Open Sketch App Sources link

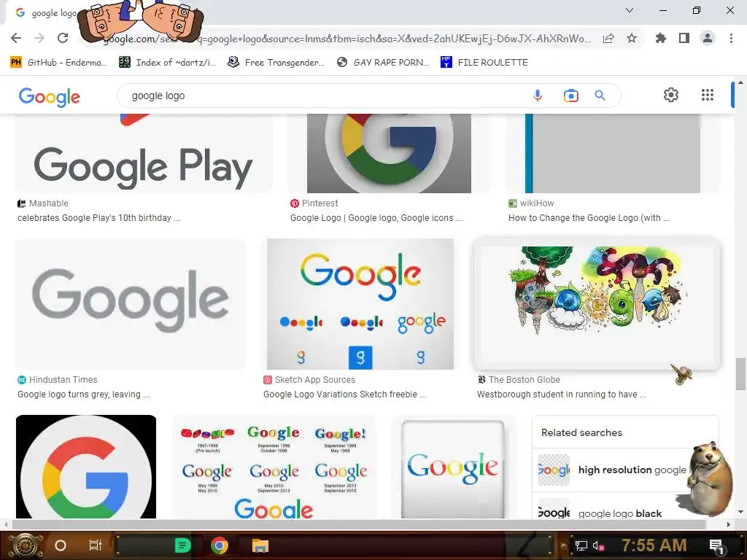point(309,379)
